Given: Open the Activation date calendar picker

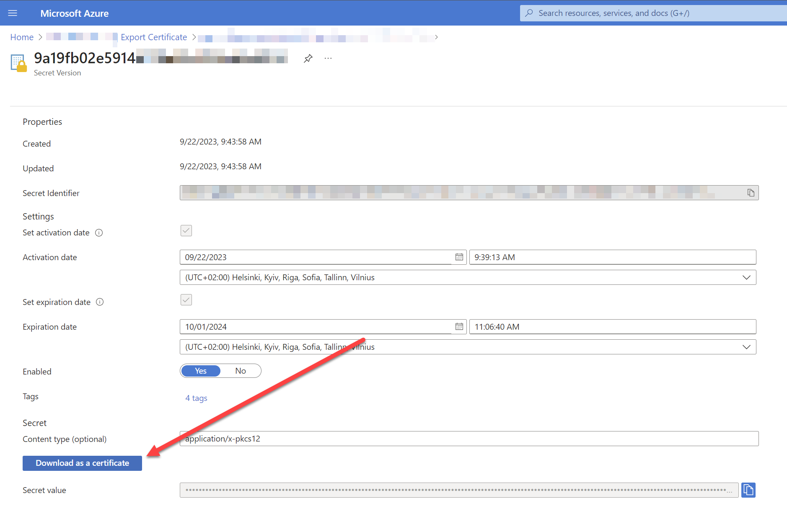Looking at the screenshot, I should point(459,257).
